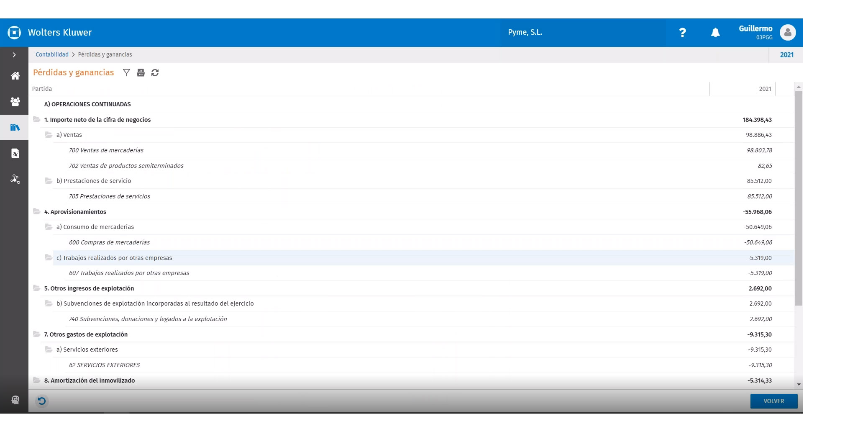The width and height of the screenshot is (868, 432).
Task: Select the accounting books sidebar icon
Action: point(15,128)
